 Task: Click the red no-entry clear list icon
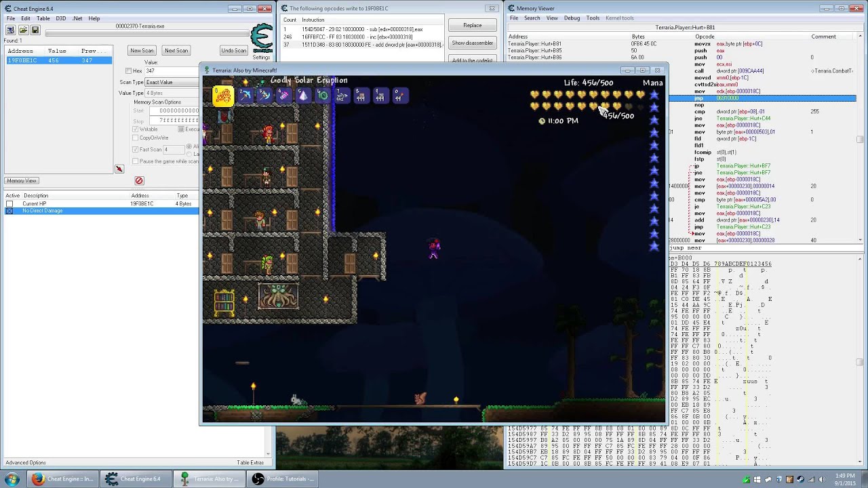[x=139, y=181]
